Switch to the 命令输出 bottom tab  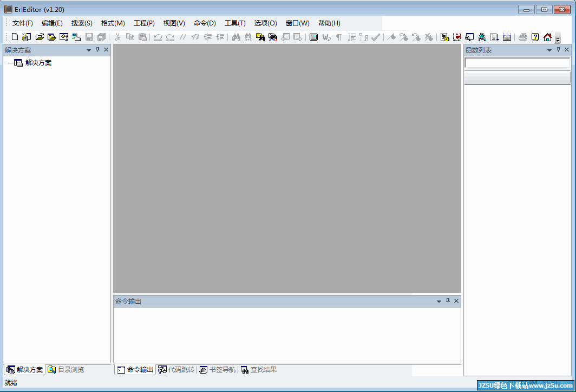click(x=135, y=370)
